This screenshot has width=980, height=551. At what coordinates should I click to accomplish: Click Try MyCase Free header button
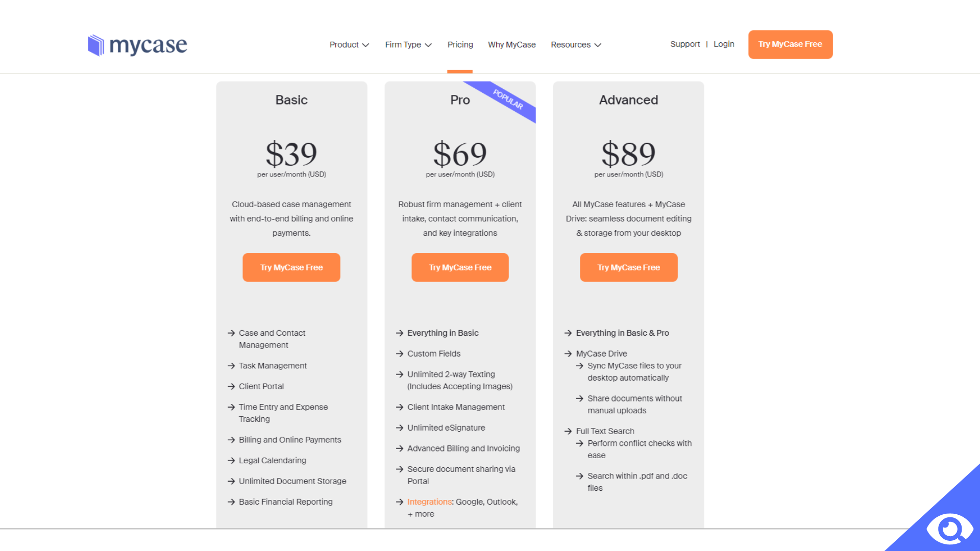click(x=790, y=44)
